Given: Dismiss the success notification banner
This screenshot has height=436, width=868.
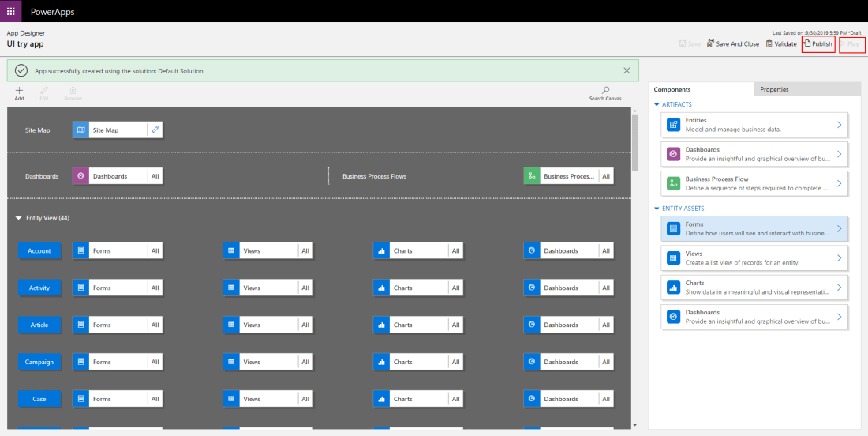Looking at the screenshot, I should tap(627, 70).
